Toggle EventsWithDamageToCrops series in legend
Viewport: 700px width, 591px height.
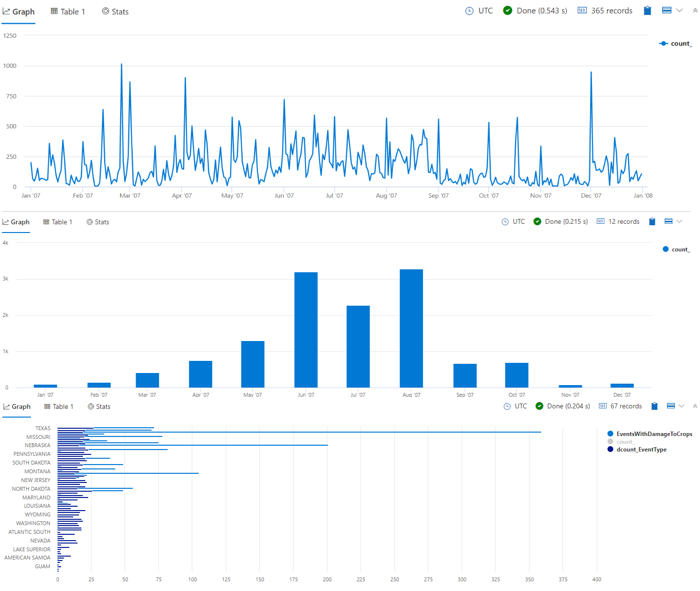tap(650, 434)
